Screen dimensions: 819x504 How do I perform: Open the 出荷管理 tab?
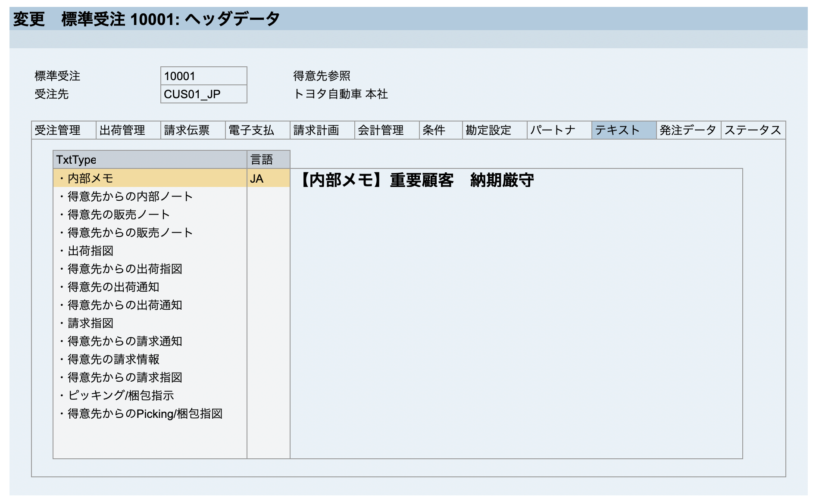(x=122, y=131)
